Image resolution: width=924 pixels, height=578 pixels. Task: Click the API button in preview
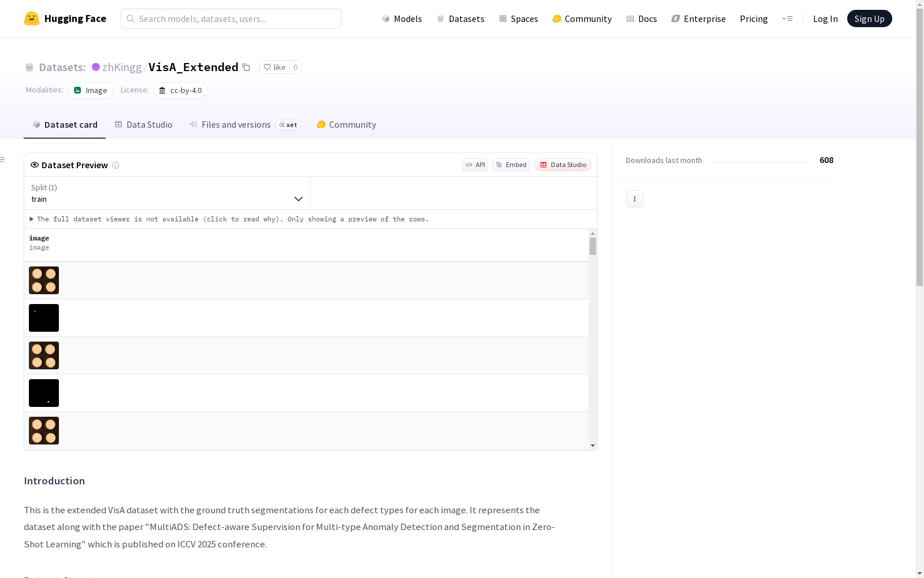coord(475,165)
